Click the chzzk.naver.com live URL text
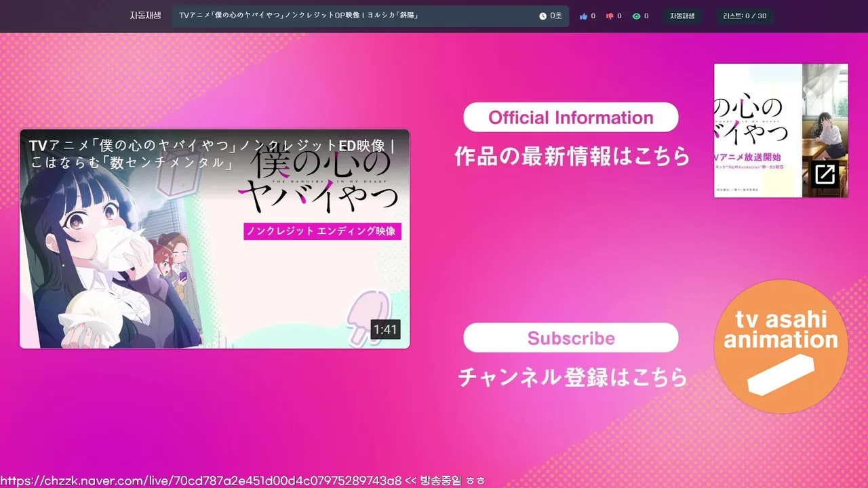 click(x=201, y=481)
